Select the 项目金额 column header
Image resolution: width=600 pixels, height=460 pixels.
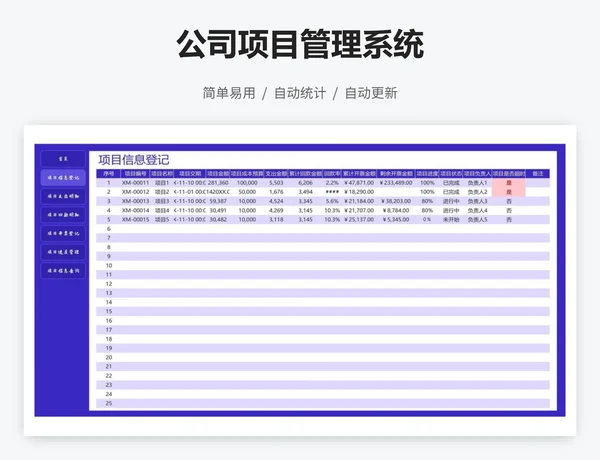point(218,174)
